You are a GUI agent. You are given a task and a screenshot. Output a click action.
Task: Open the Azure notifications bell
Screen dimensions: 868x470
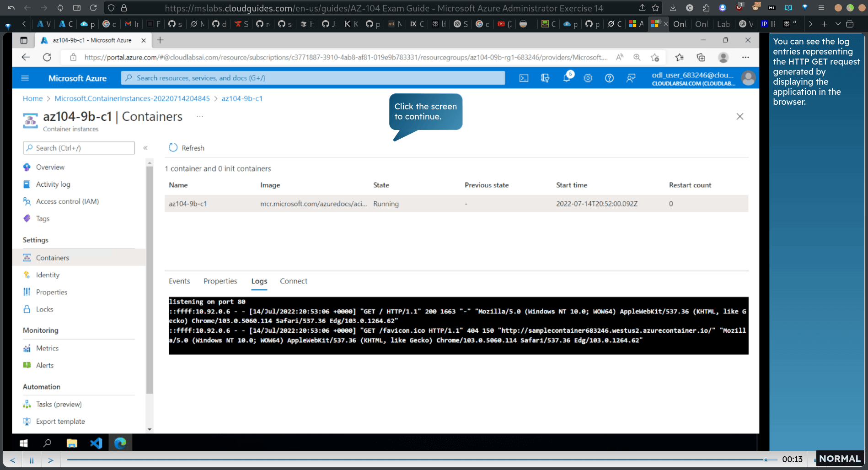point(567,78)
